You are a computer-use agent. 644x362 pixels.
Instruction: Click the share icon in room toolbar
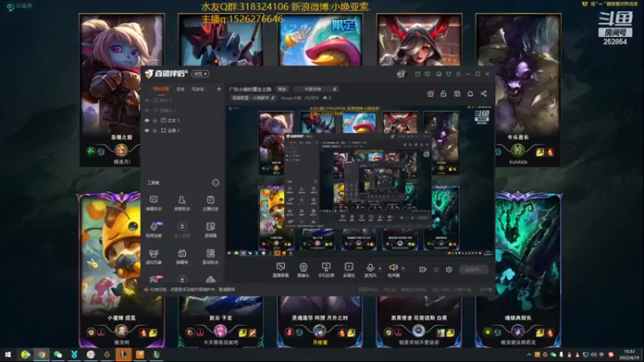[x=484, y=93]
